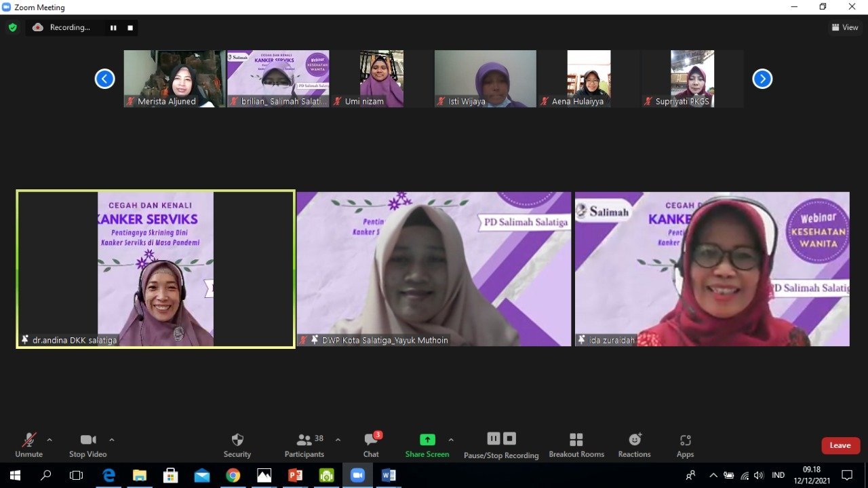Stop recording from the top recording bar
This screenshot has height=488, width=868.
pos(130,28)
